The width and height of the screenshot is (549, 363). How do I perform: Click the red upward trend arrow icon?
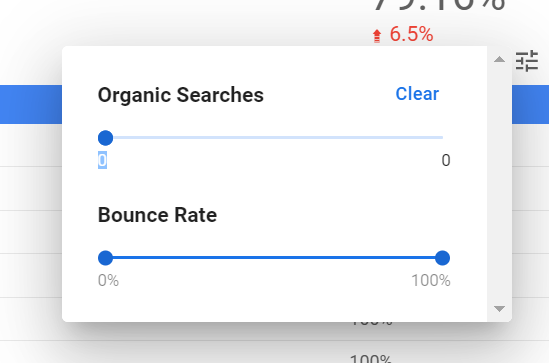(x=377, y=36)
